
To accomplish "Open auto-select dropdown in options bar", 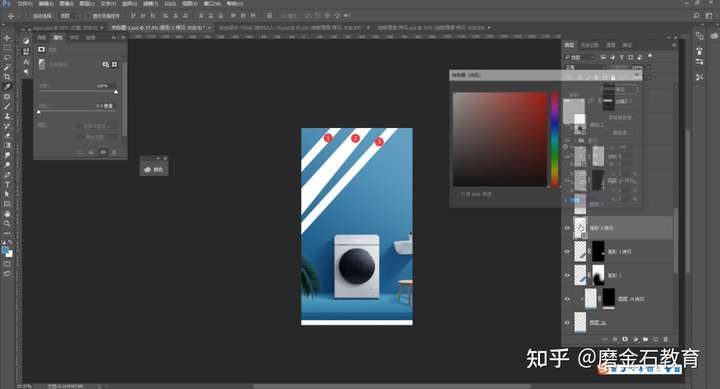I will click(x=69, y=16).
